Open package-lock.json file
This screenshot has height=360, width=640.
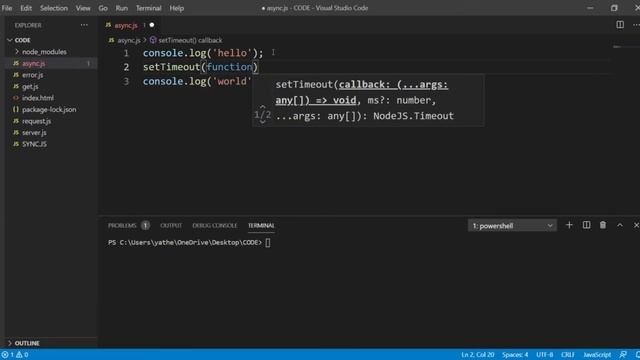point(51,109)
